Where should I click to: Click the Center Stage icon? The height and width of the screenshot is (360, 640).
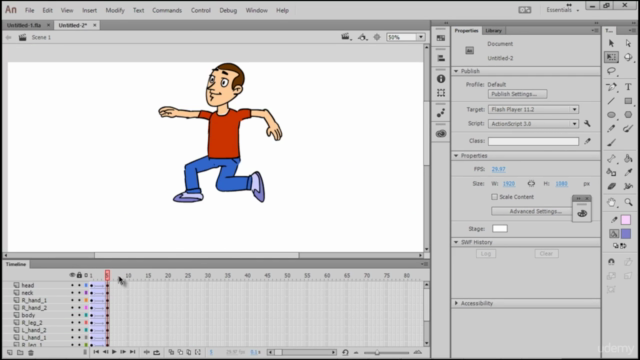(x=377, y=37)
